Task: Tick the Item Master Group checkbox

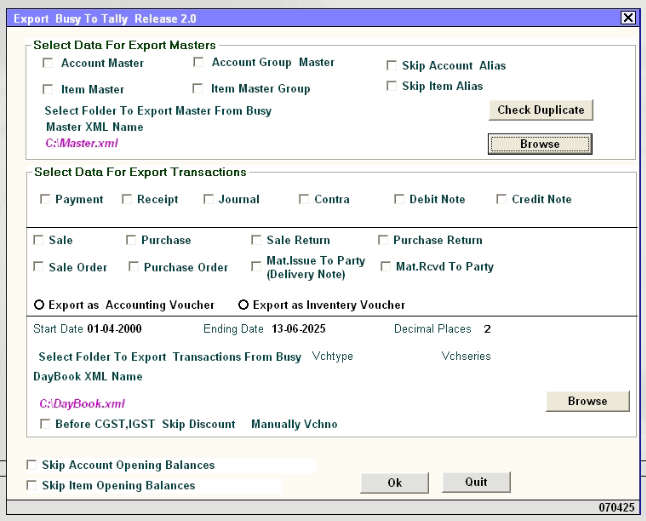Action: [x=198, y=89]
